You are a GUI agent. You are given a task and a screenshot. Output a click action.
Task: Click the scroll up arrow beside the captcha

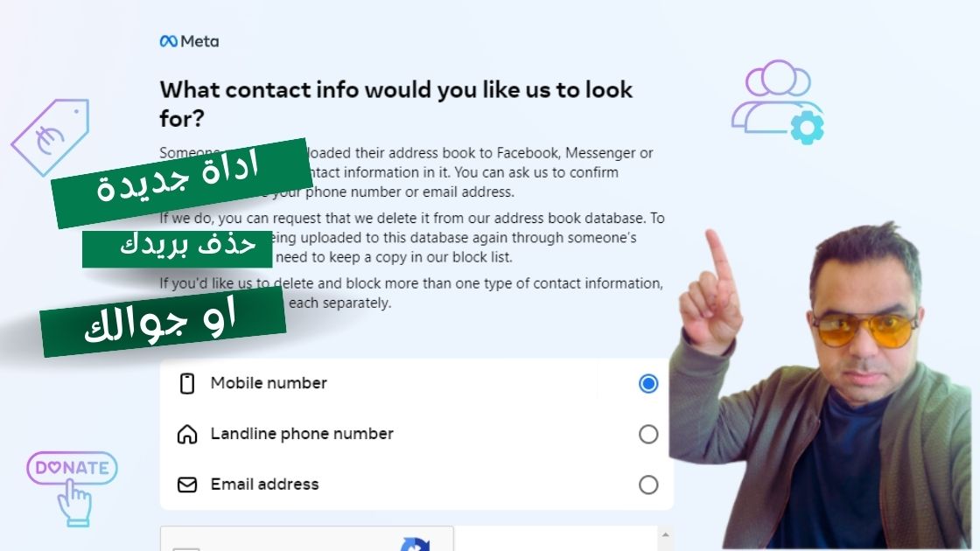[665, 534]
